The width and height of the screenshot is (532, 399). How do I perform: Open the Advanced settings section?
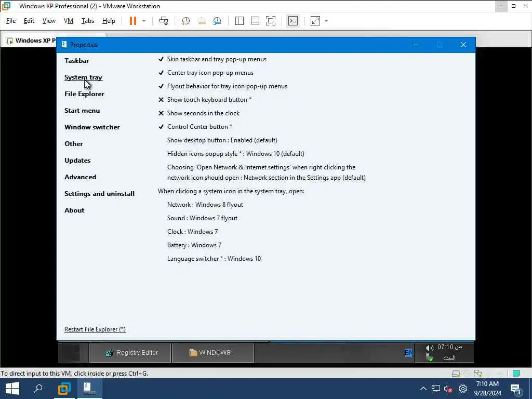80,177
